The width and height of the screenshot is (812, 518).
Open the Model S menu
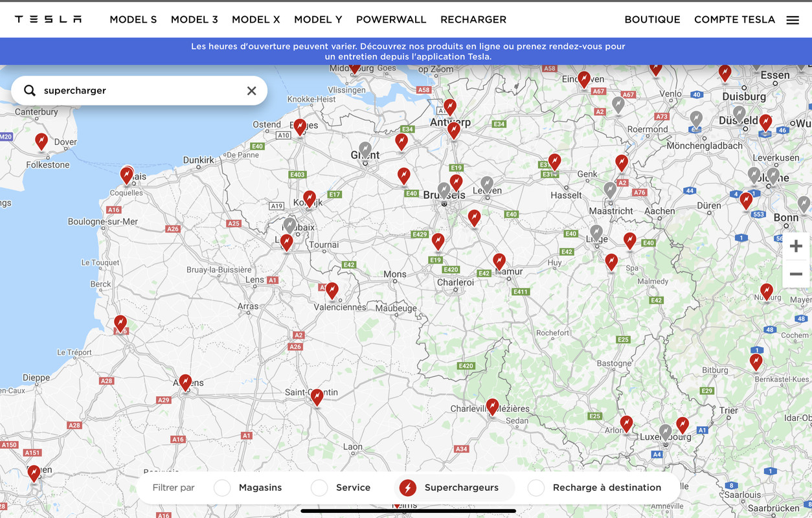click(133, 19)
